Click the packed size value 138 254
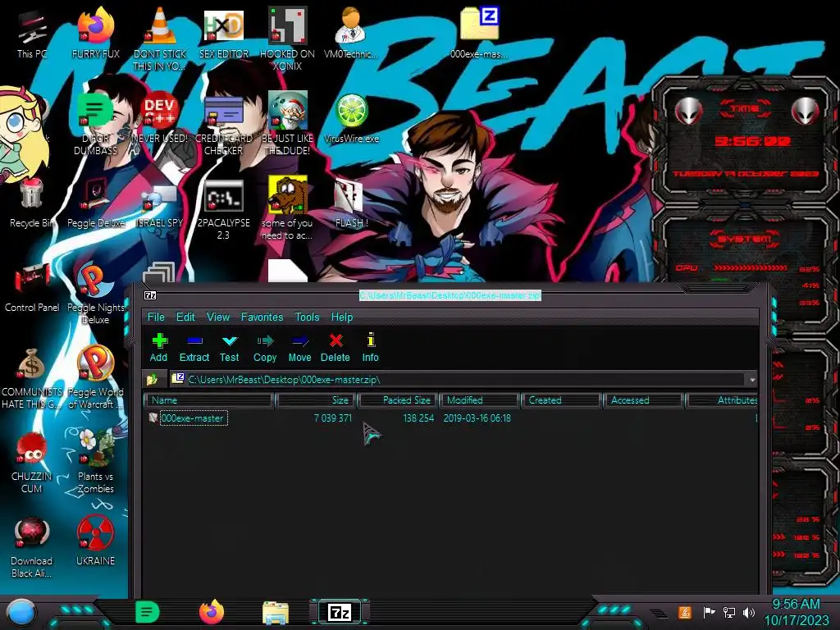The height and width of the screenshot is (630, 840). (418, 418)
